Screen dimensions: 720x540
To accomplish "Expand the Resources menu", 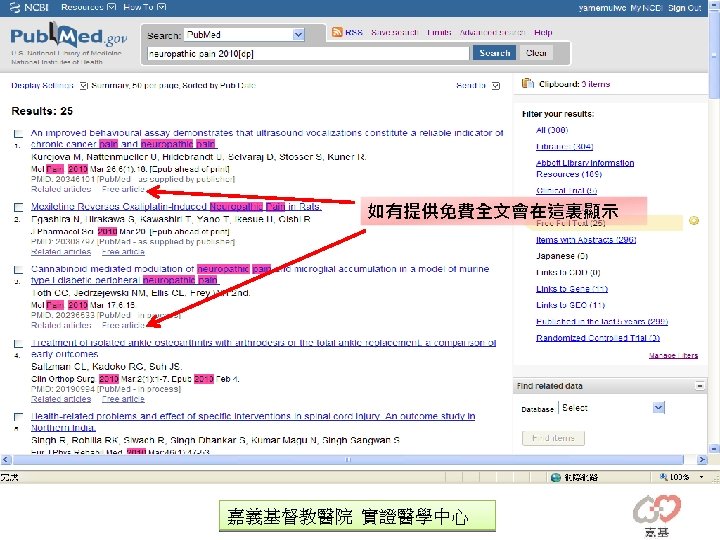I will pos(88,7).
